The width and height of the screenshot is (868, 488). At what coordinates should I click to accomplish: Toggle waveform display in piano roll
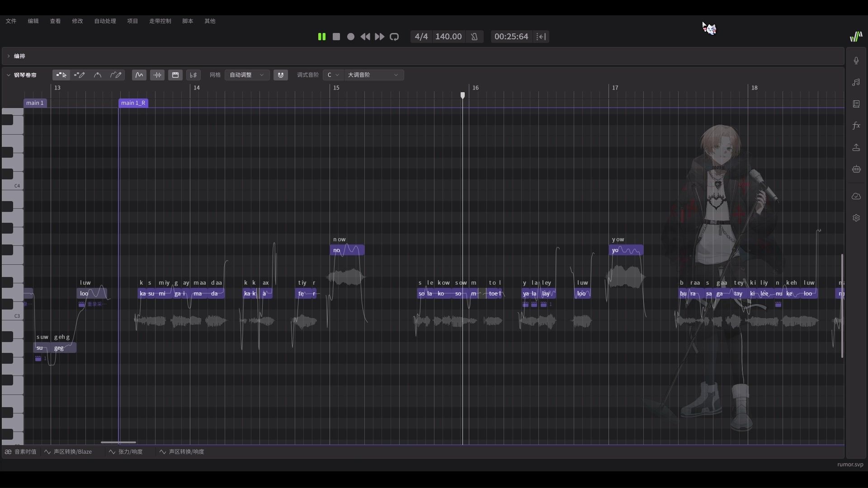click(157, 75)
